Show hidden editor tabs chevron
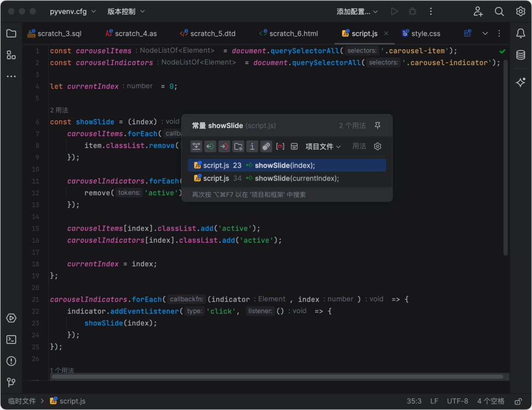The width and height of the screenshot is (532, 410). pos(485,33)
